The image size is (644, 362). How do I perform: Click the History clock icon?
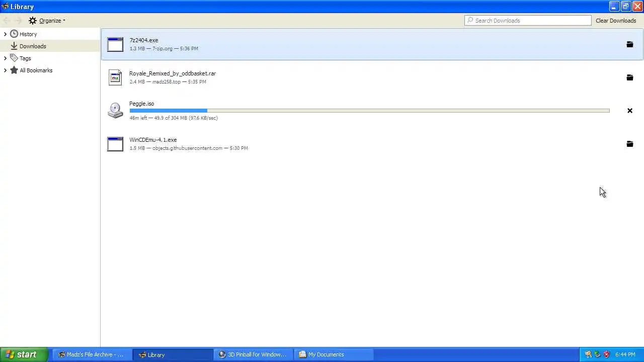(x=14, y=34)
